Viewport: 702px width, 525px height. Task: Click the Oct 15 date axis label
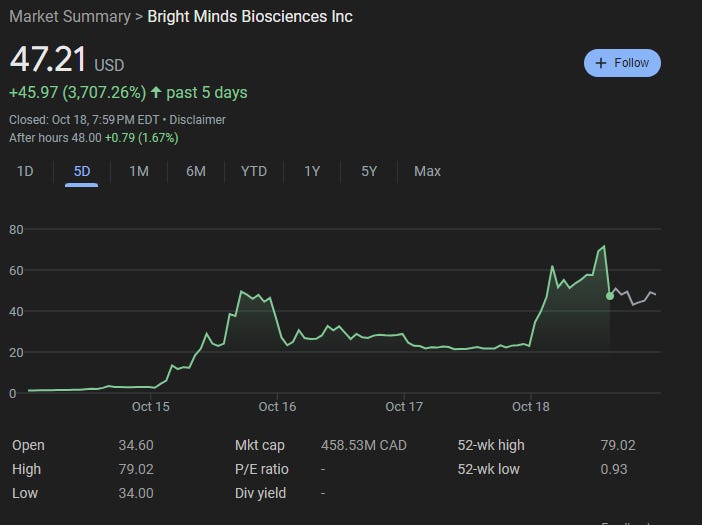click(x=151, y=407)
